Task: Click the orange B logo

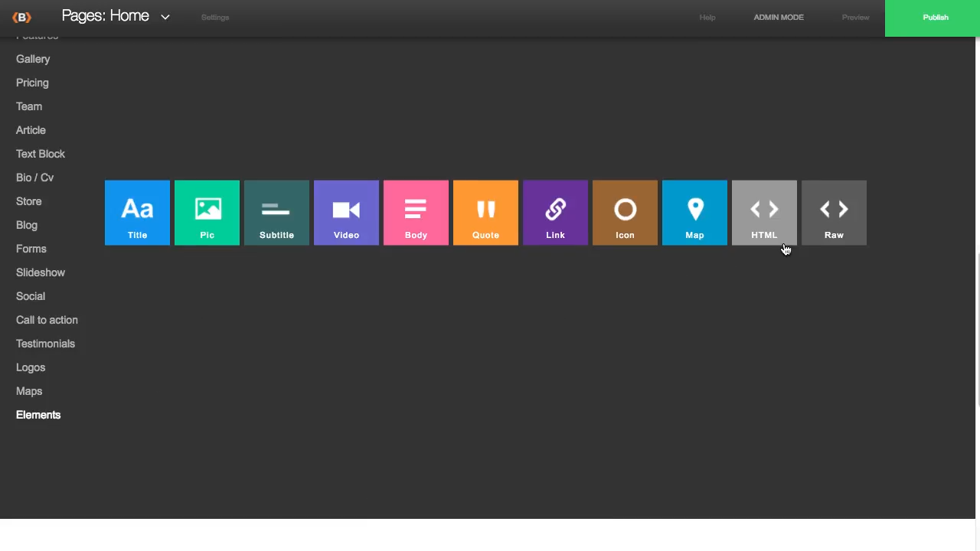Action: pos(21,17)
